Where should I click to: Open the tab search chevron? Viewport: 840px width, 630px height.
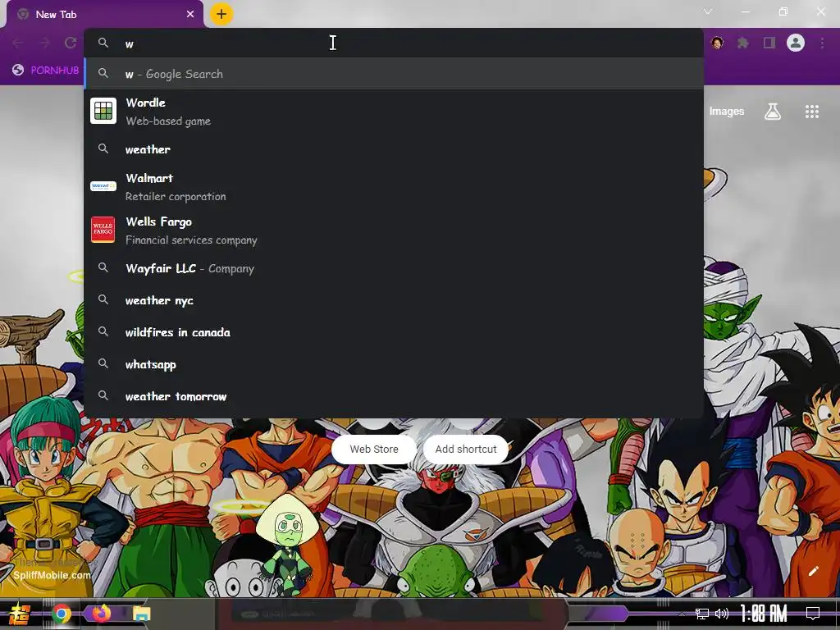click(x=708, y=11)
